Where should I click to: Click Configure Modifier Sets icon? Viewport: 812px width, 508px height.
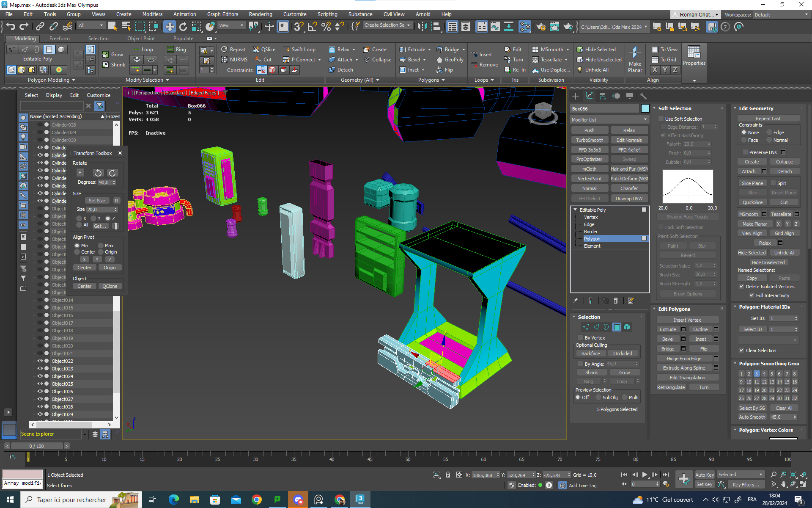pyautogui.click(x=631, y=301)
